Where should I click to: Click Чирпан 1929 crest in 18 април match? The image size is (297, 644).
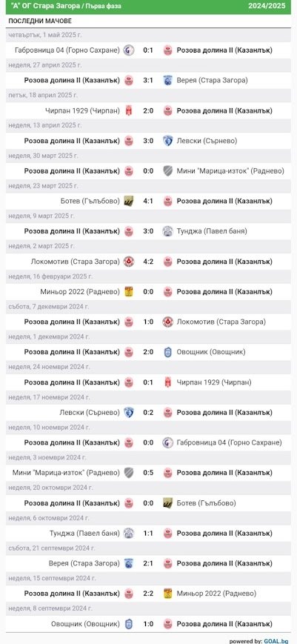[x=129, y=110]
